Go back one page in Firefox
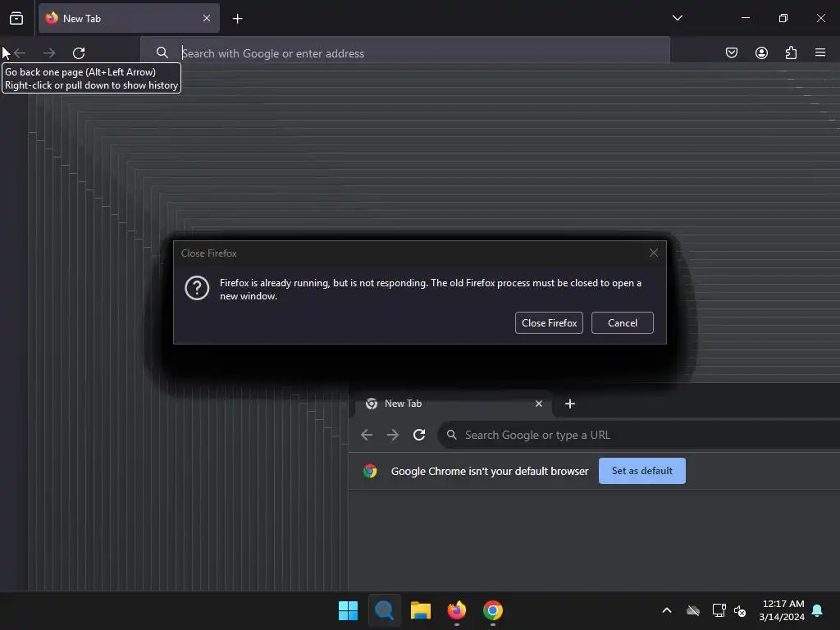This screenshot has height=630, width=840. click(20, 53)
